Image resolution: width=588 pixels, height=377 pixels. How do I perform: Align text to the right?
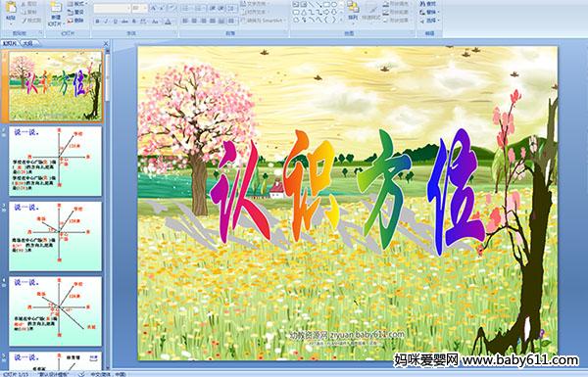(204, 21)
